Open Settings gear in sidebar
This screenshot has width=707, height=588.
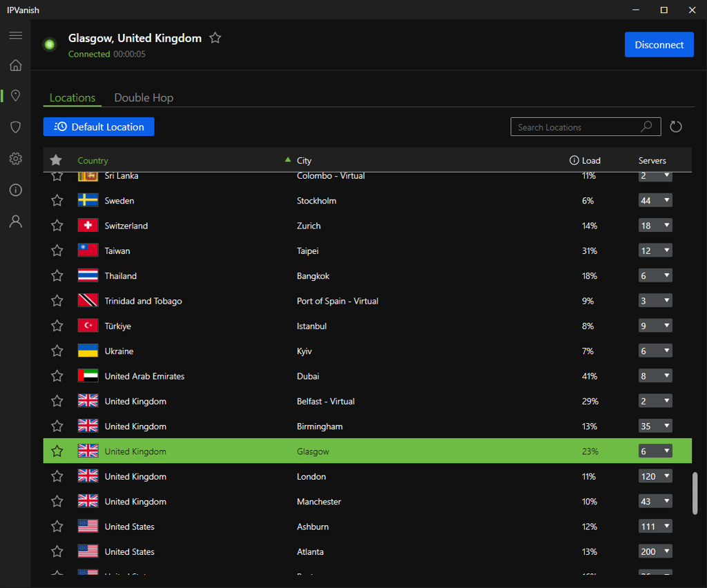click(16, 159)
